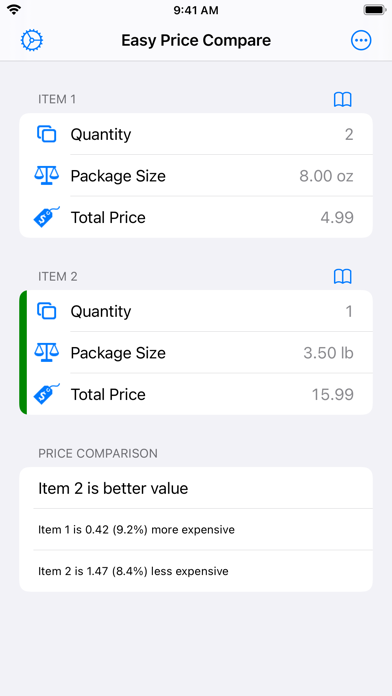Edit Item 2 quantity value 1
Viewport: 392px width, 696px height.
point(349,312)
